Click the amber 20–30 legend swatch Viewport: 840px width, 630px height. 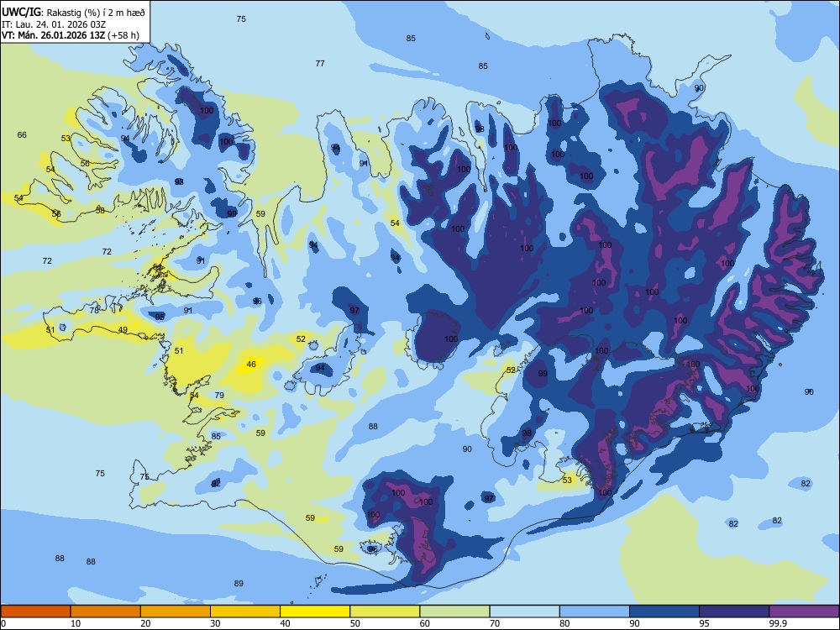pos(176,612)
